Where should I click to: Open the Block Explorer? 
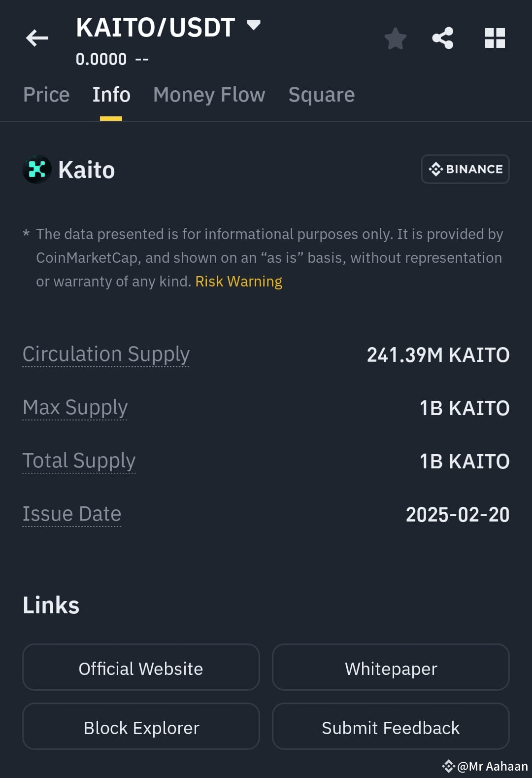point(140,727)
